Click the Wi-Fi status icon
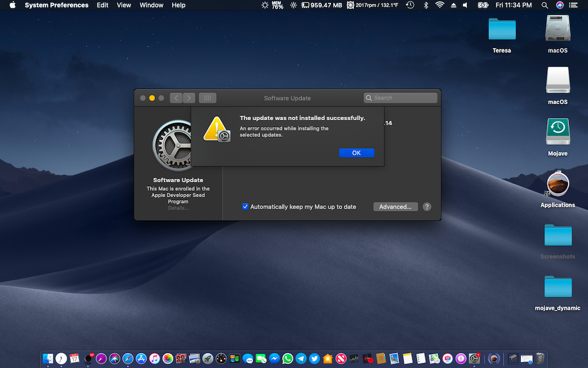Image resolution: width=588 pixels, height=368 pixels. coord(439,5)
